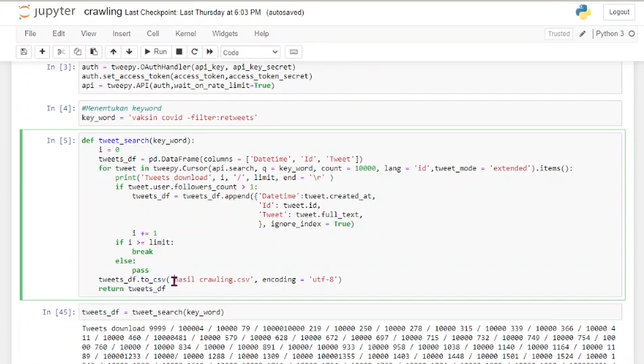Click the 'return tweets_df' line

(x=132, y=289)
